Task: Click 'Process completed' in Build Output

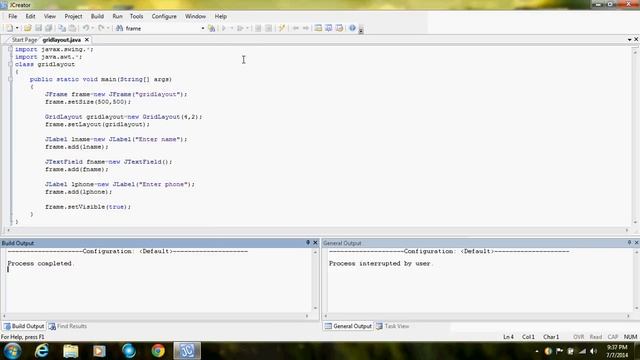Action: (x=40, y=264)
